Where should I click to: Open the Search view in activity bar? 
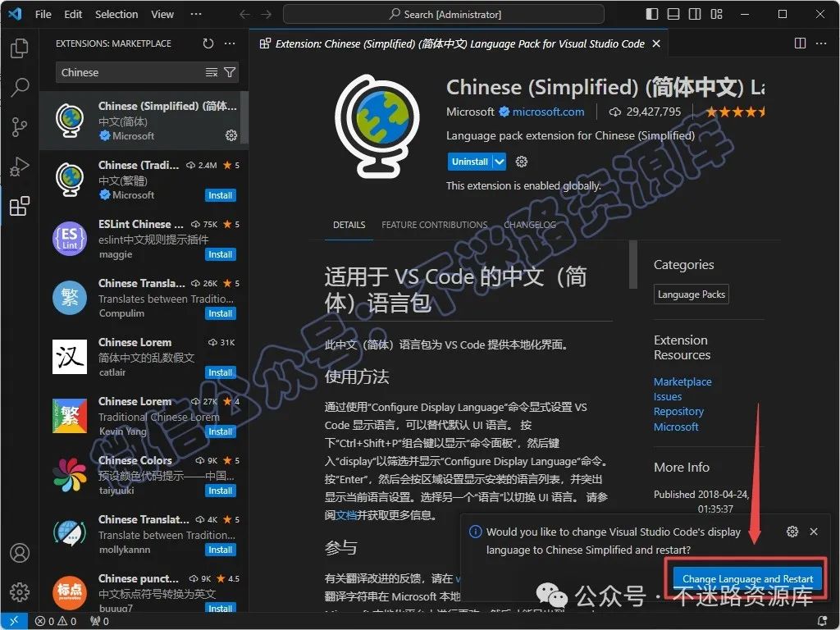pyautogui.click(x=20, y=87)
